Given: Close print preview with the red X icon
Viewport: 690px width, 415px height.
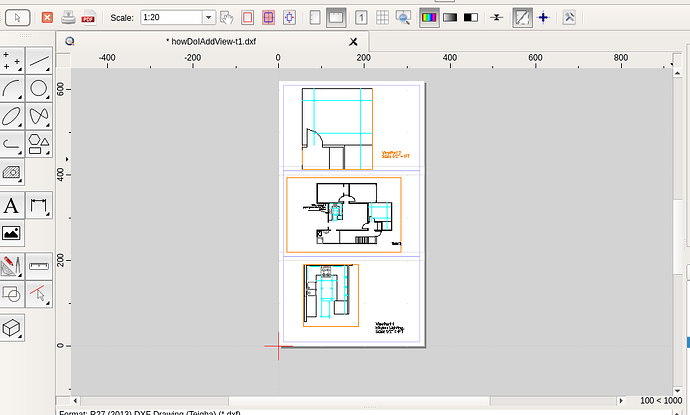Looking at the screenshot, I should (x=47, y=18).
